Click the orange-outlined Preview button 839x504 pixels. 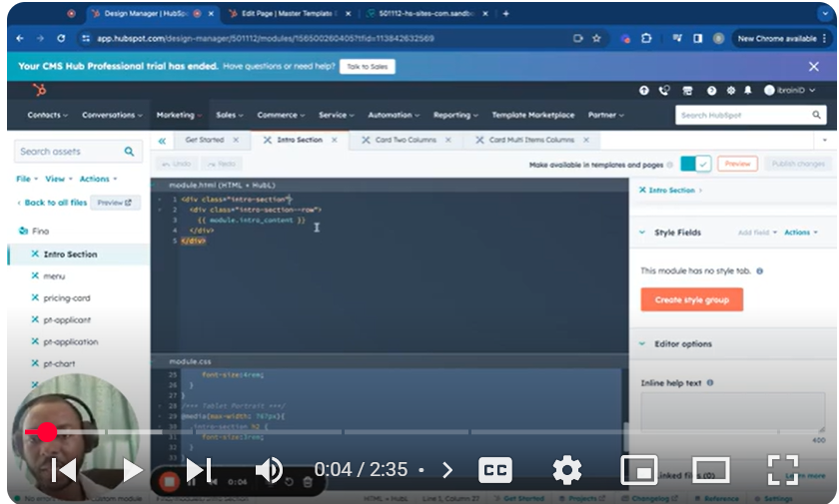pyautogui.click(x=737, y=164)
